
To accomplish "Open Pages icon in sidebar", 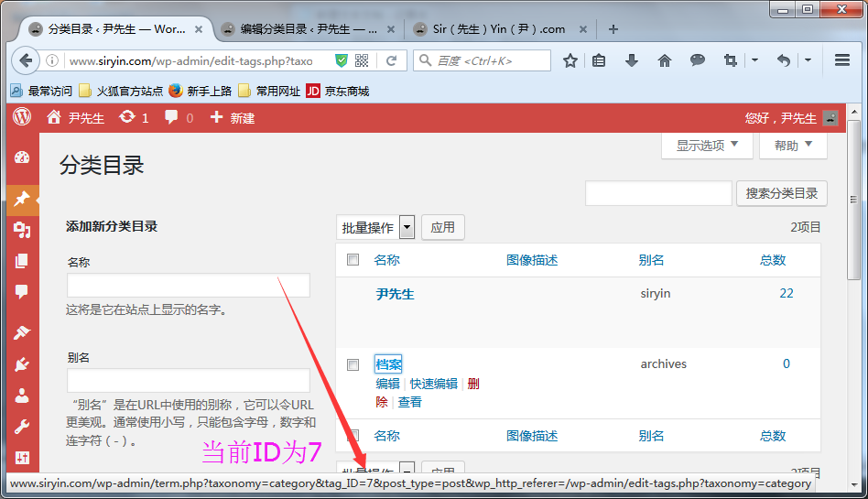I will tap(22, 261).
